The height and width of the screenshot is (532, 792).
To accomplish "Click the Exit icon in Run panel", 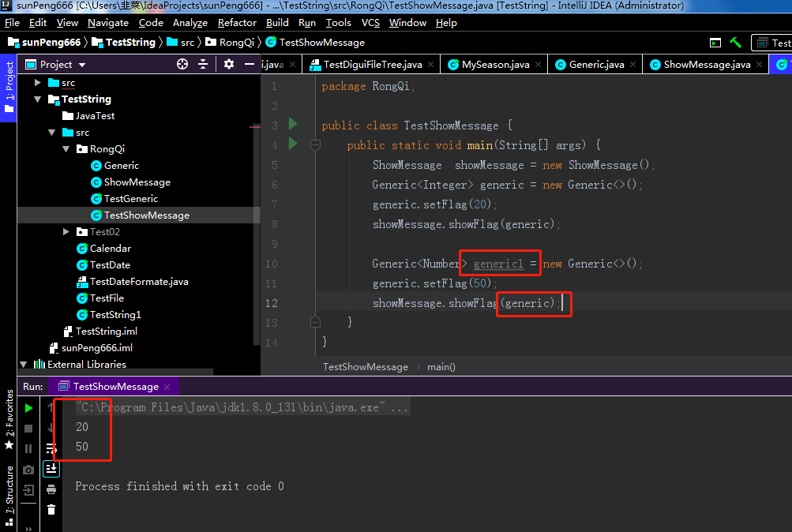I will (x=28, y=489).
